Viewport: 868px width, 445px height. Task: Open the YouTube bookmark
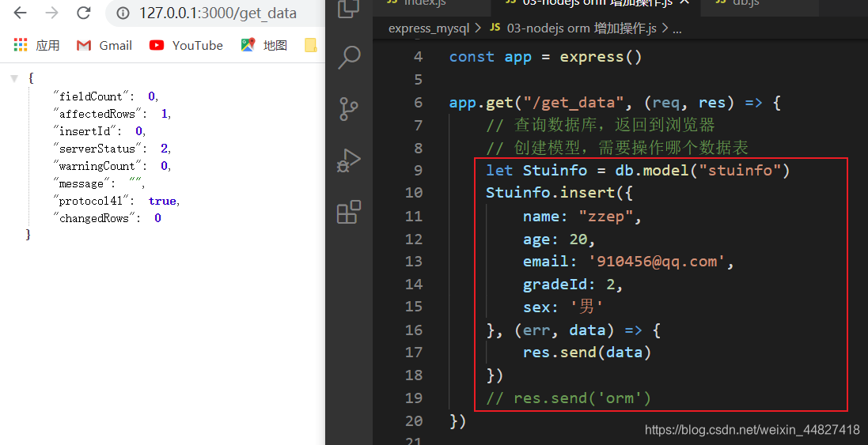point(186,45)
